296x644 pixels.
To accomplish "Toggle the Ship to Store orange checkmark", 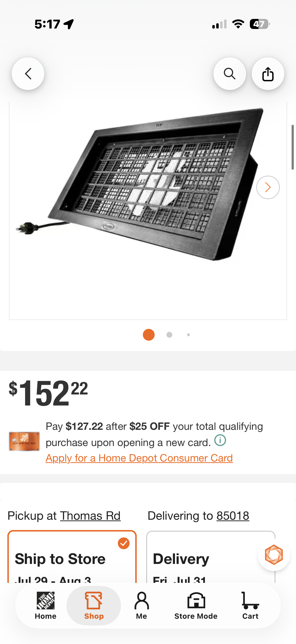I will coord(124,543).
